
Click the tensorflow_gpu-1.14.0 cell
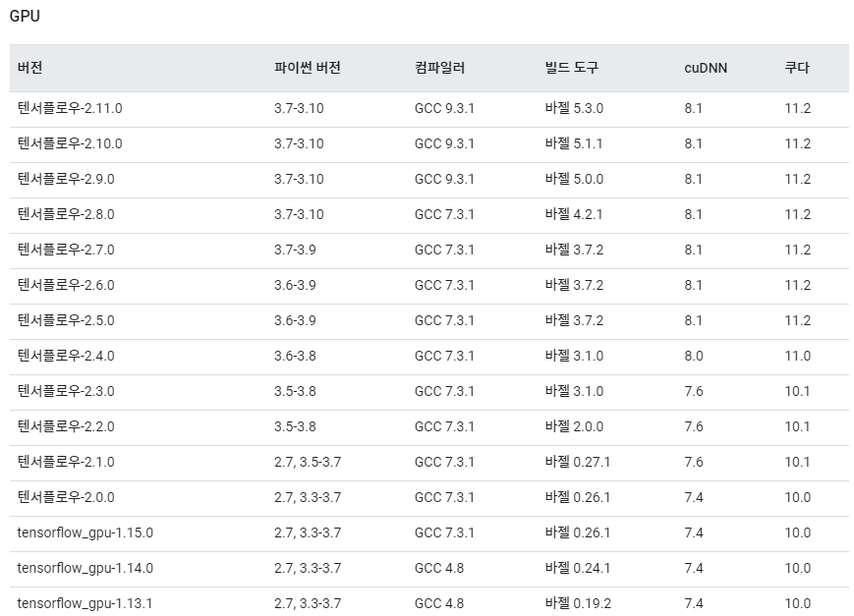tap(85, 568)
